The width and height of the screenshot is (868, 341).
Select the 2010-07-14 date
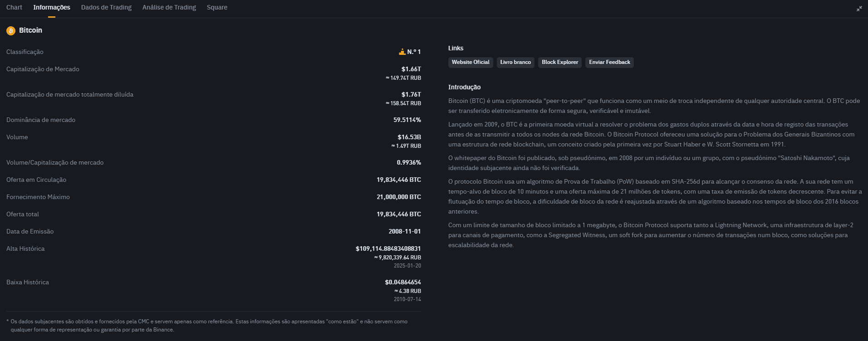click(x=407, y=299)
